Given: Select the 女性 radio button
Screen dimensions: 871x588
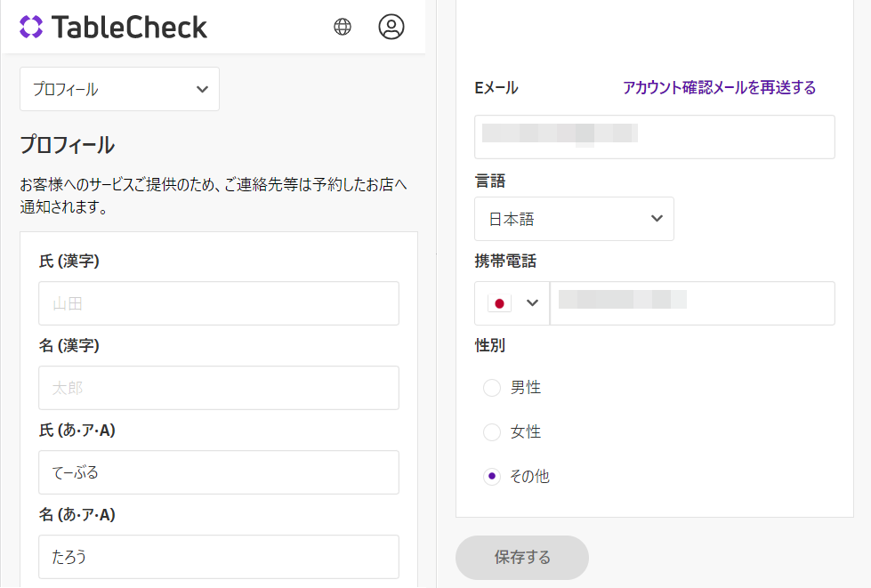Looking at the screenshot, I should coord(492,432).
